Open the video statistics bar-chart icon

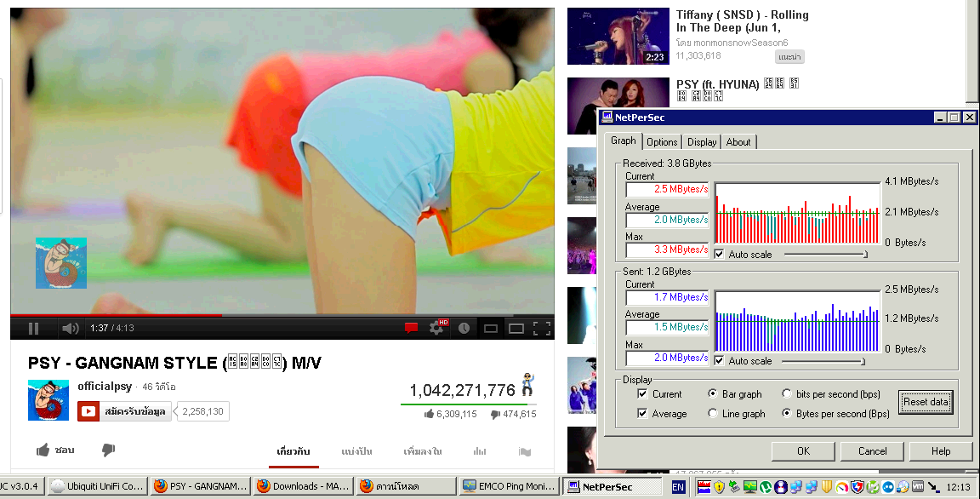[480, 450]
